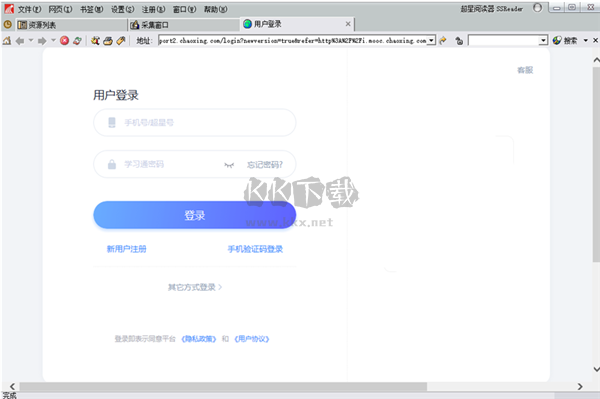Image resolution: width=600 pixels, height=399 pixels.
Task: Click the 客服 link
Action: point(525,70)
